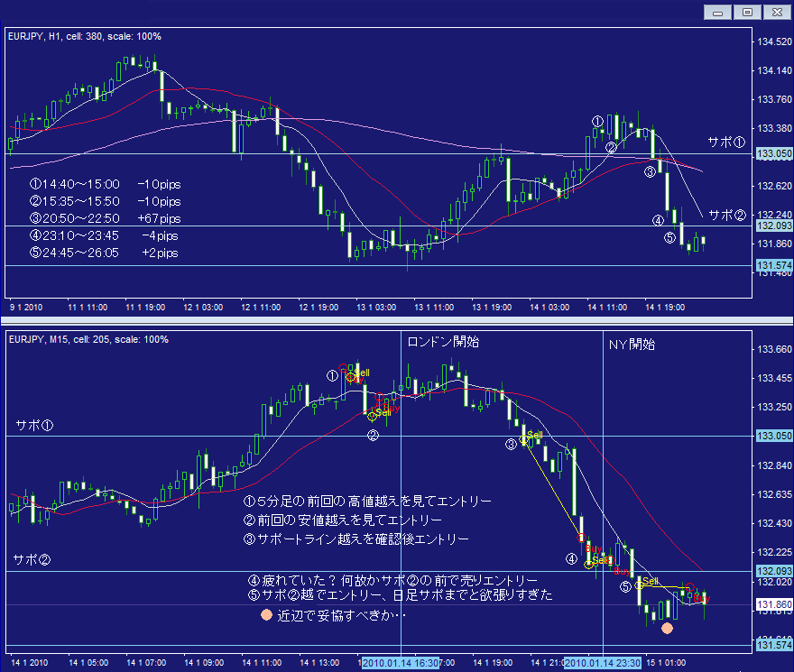The image size is (794, 672).
Task: Click the 近辺で妥協すべきか note
Action: click(342, 616)
